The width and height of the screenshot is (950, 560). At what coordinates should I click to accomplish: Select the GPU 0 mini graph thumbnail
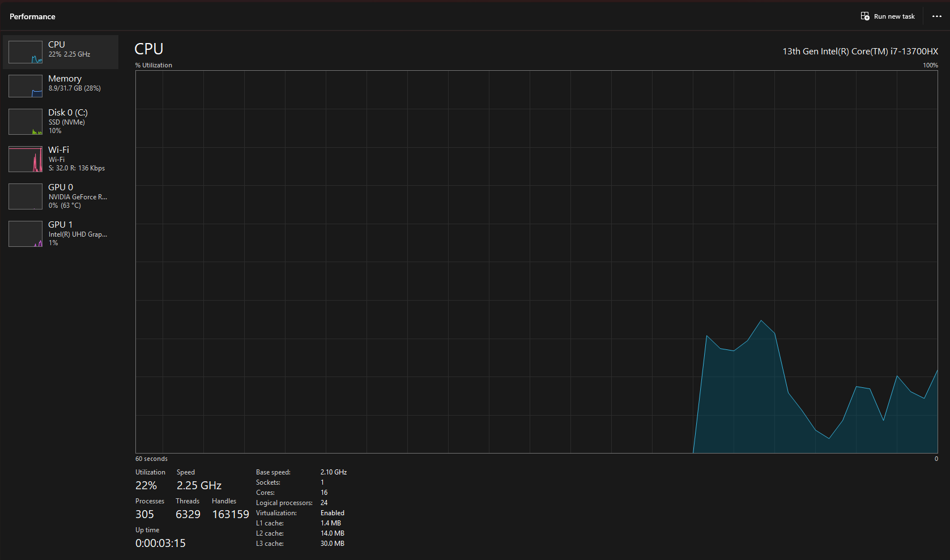pos(25,196)
